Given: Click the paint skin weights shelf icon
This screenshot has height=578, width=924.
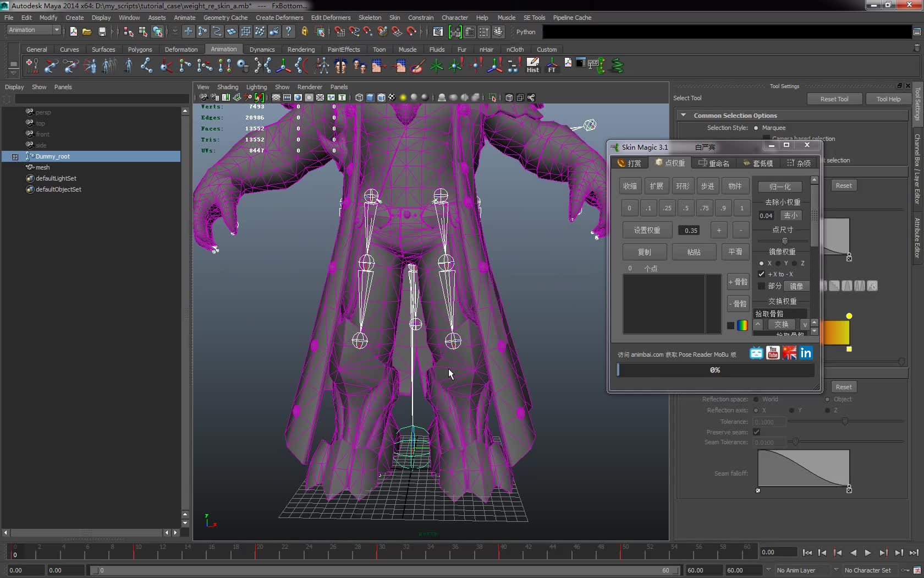Looking at the screenshot, I should (417, 66).
